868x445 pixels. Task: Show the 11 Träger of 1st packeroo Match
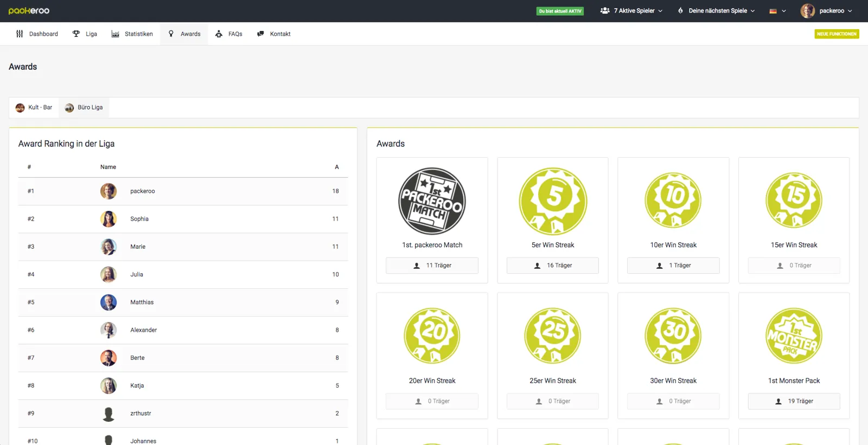432,266
